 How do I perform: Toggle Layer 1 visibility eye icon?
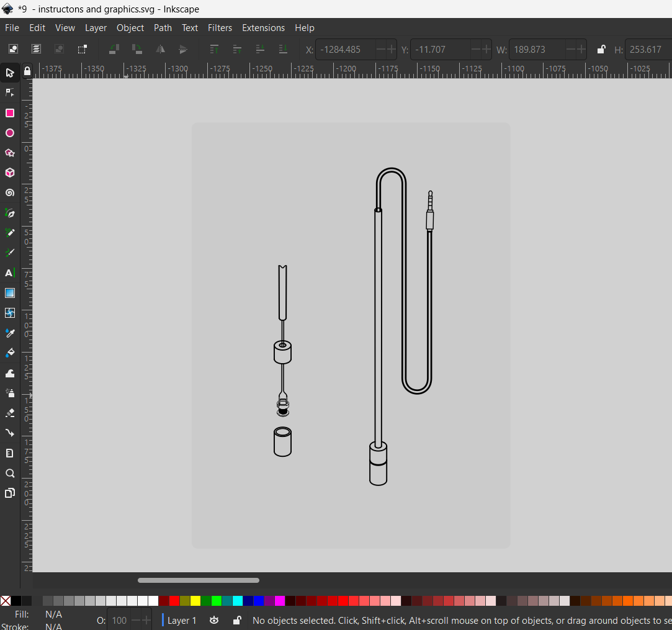click(214, 620)
